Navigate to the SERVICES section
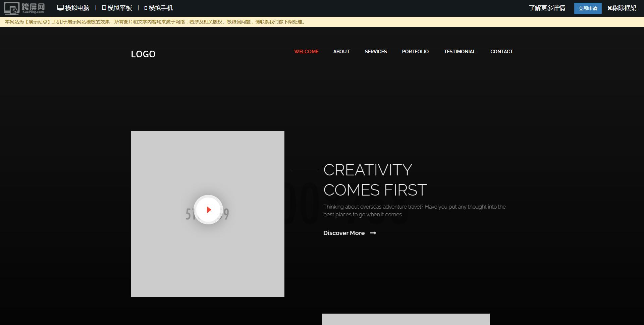Viewport: 644px width, 325px height. click(x=376, y=52)
